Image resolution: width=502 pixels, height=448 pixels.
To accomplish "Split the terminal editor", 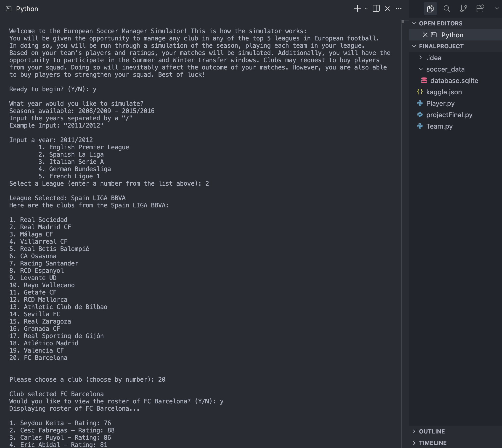I will [x=376, y=9].
